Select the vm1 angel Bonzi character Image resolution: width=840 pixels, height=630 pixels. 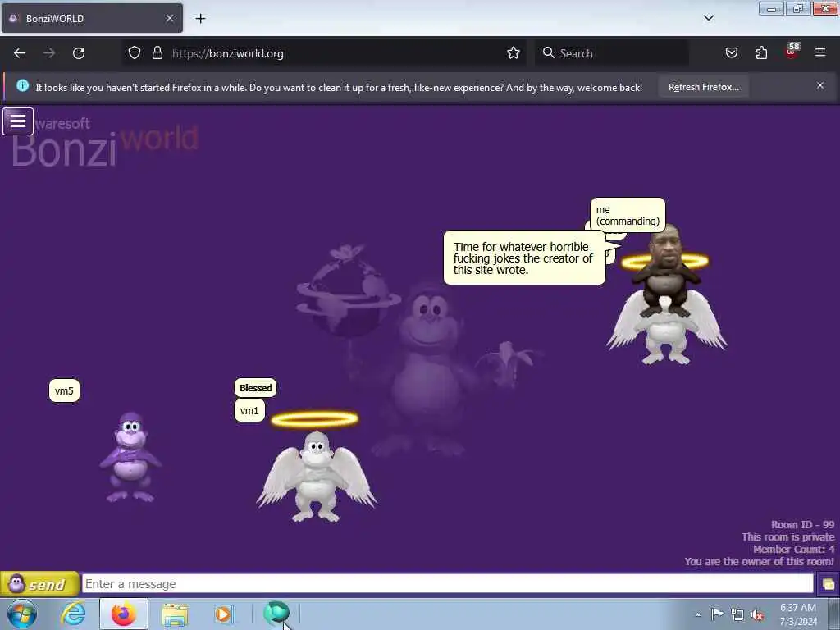pyautogui.click(x=317, y=467)
